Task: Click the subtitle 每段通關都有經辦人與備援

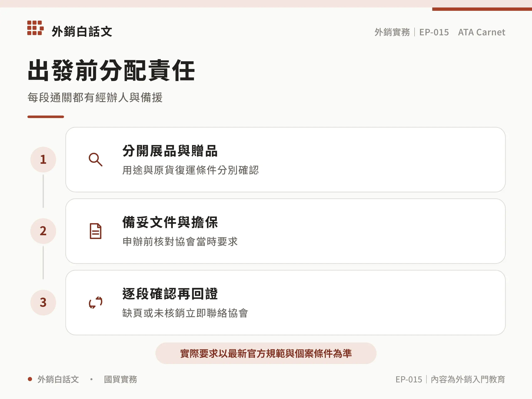Action: [95, 97]
